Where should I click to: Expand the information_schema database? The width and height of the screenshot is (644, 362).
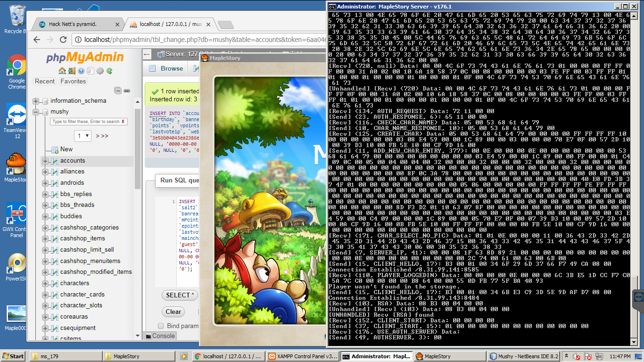[x=36, y=101]
